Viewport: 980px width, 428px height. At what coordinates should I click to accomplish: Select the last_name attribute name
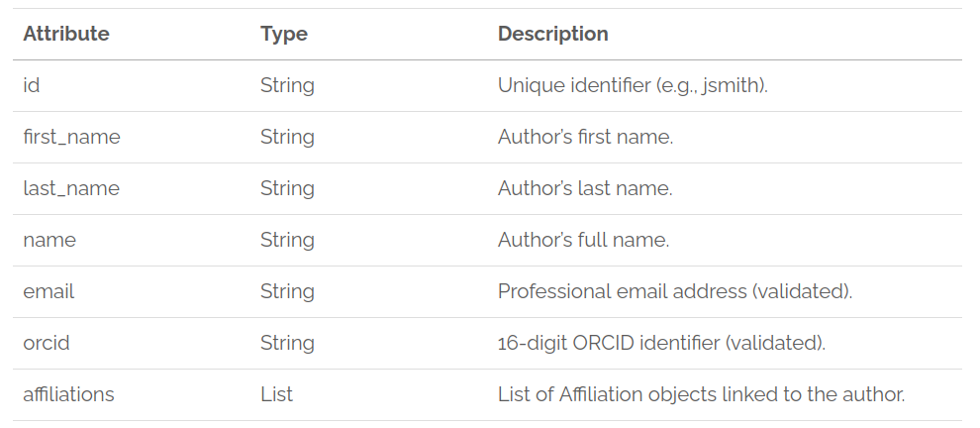71,188
